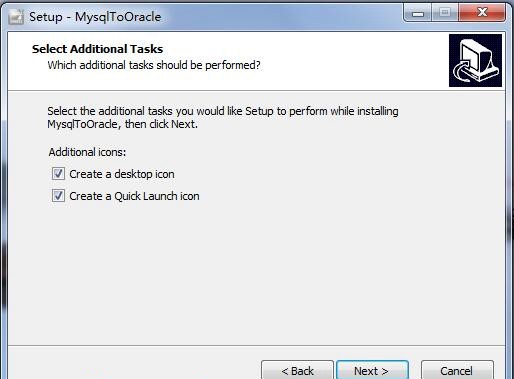
Task: Click the 'Select Additional Tasks' heading
Action: coord(97,49)
